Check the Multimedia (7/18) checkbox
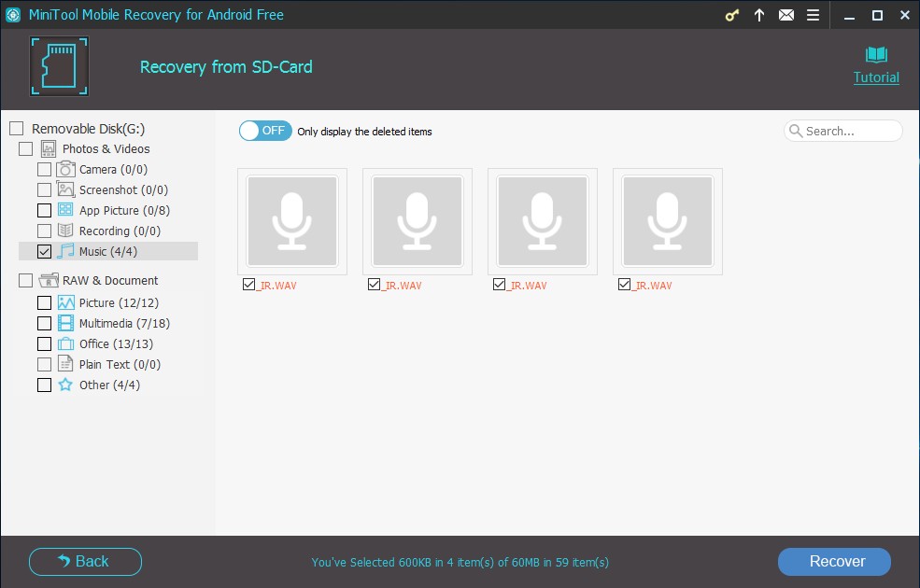Screen dimensions: 920x588 coord(44,324)
